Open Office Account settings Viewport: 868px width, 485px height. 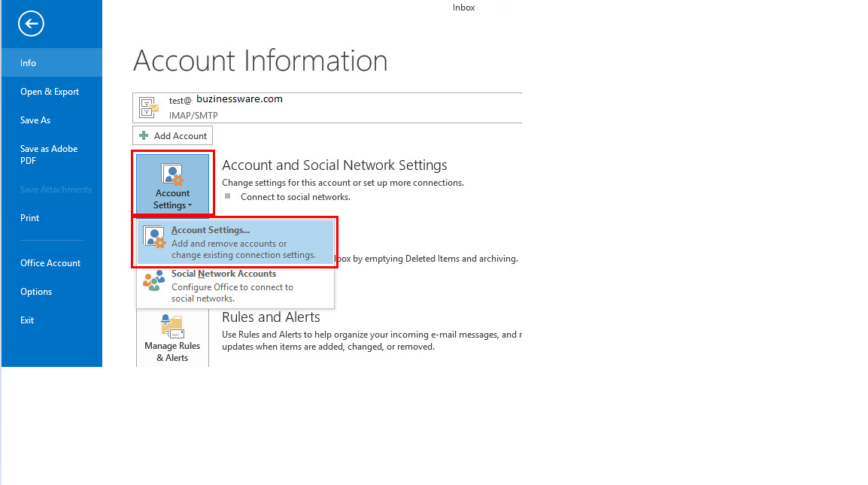pyautogui.click(x=50, y=262)
